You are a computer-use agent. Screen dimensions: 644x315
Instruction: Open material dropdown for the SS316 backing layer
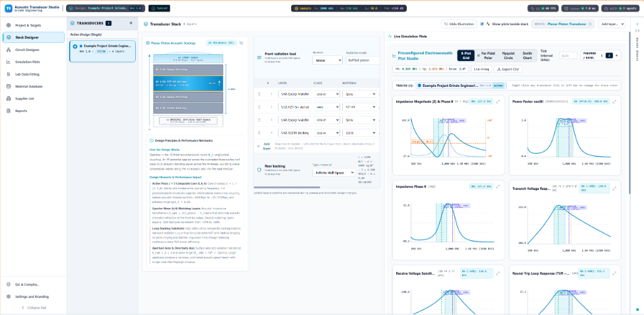coord(359,133)
